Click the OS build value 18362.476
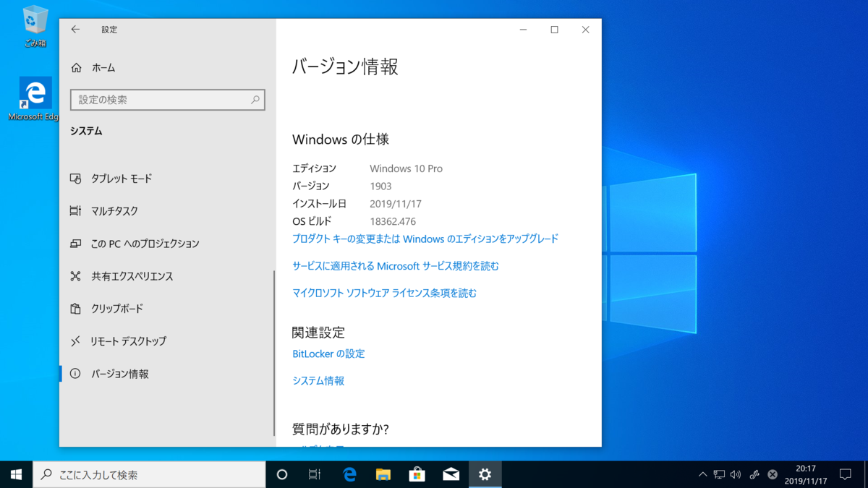 click(393, 221)
